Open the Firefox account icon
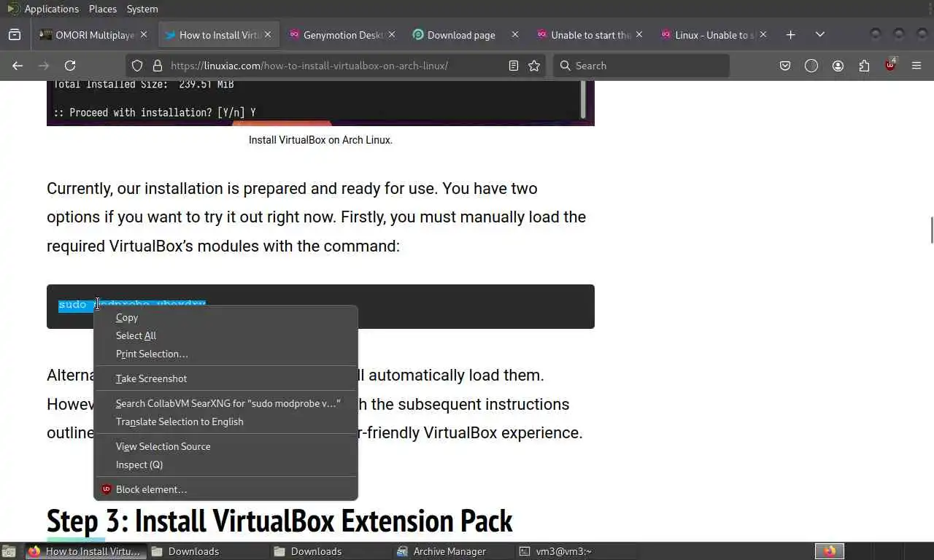 pyautogui.click(x=838, y=66)
